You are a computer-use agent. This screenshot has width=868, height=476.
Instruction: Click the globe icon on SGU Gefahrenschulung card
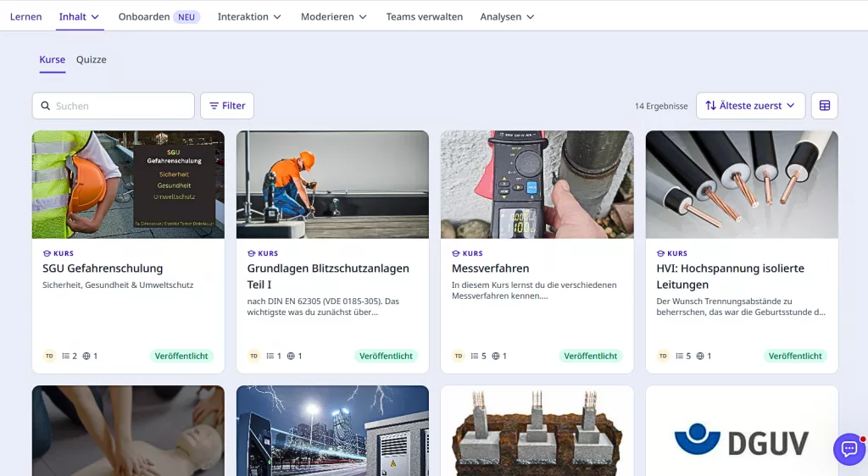pyautogui.click(x=86, y=357)
